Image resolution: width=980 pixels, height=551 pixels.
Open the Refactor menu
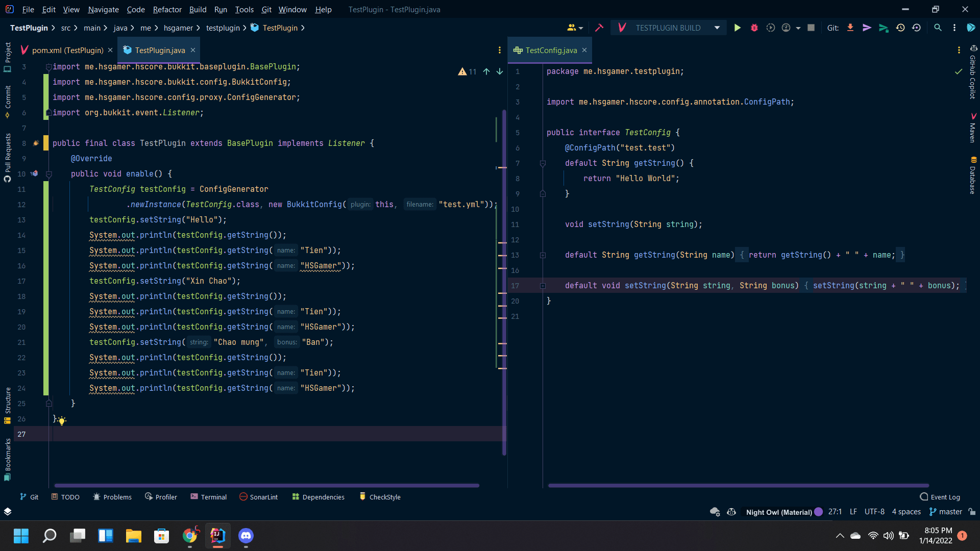coord(167,9)
